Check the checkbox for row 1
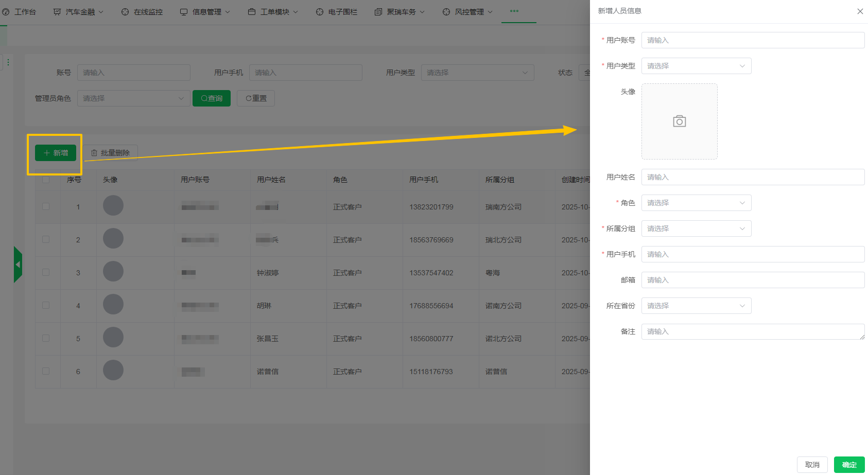 (46, 206)
